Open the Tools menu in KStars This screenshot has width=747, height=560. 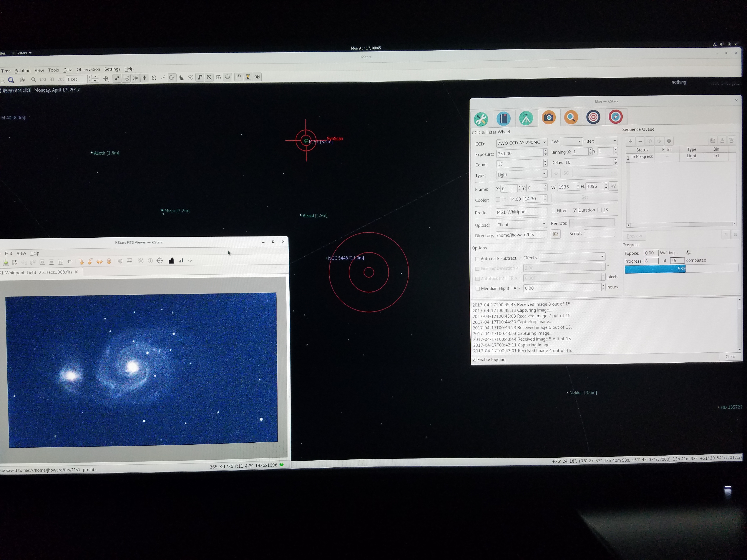53,70
